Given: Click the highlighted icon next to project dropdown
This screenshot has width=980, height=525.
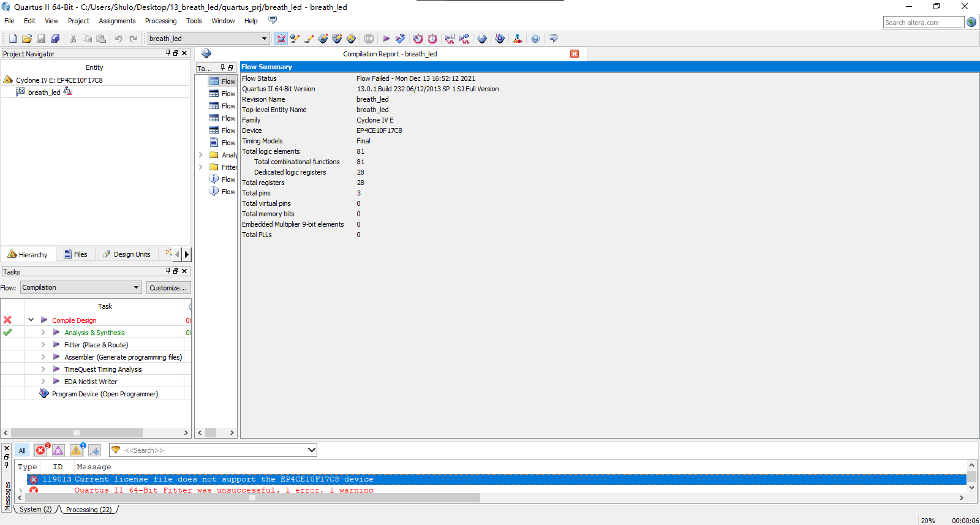Looking at the screenshot, I should pos(281,39).
